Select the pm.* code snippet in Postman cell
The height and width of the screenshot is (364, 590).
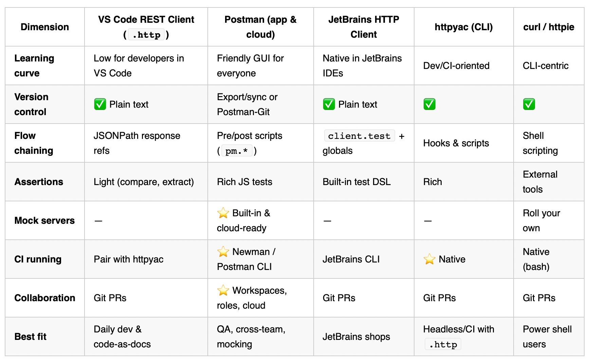(237, 151)
